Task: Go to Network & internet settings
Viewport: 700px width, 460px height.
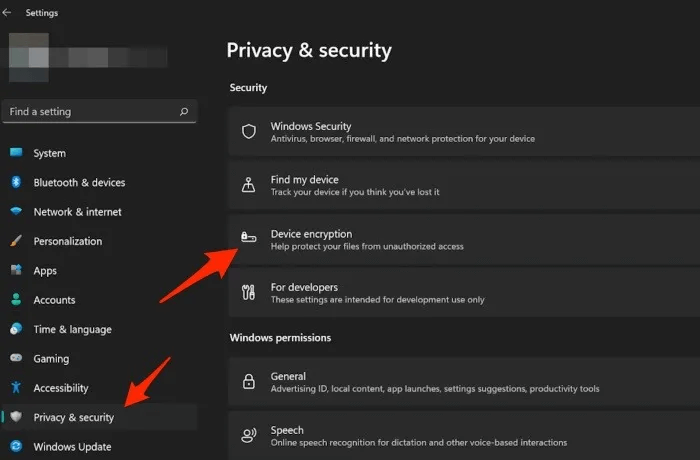Action: click(77, 212)
